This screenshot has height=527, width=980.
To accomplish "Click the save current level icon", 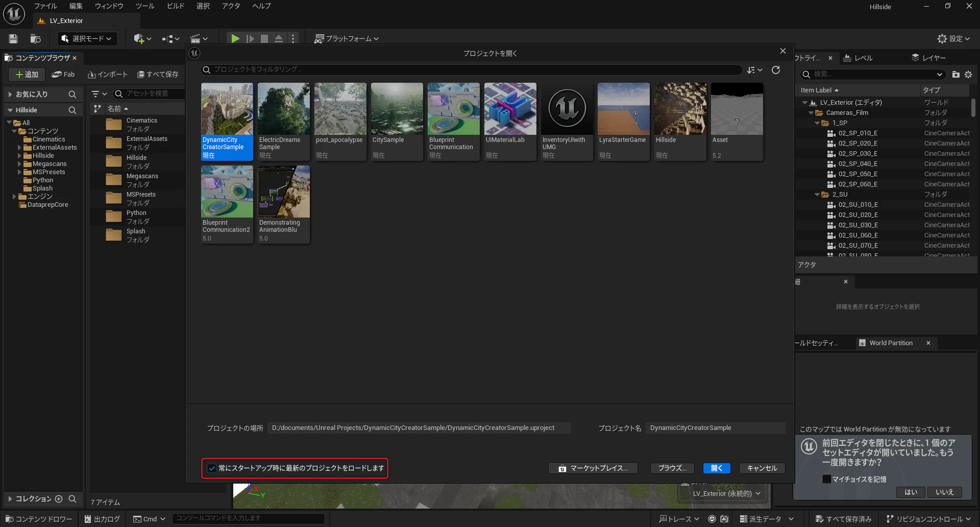I will 13,39.
